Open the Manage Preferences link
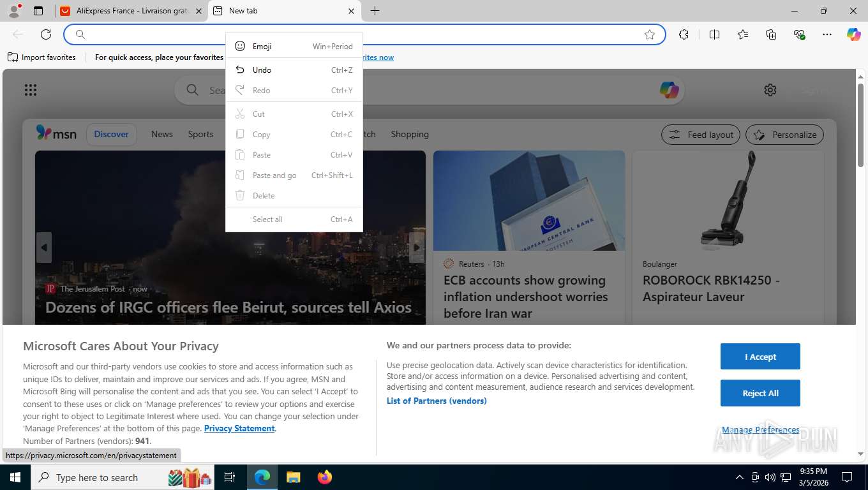Image resolution: width=868 pixels, height=490 pixels. [x=760, y=429]
